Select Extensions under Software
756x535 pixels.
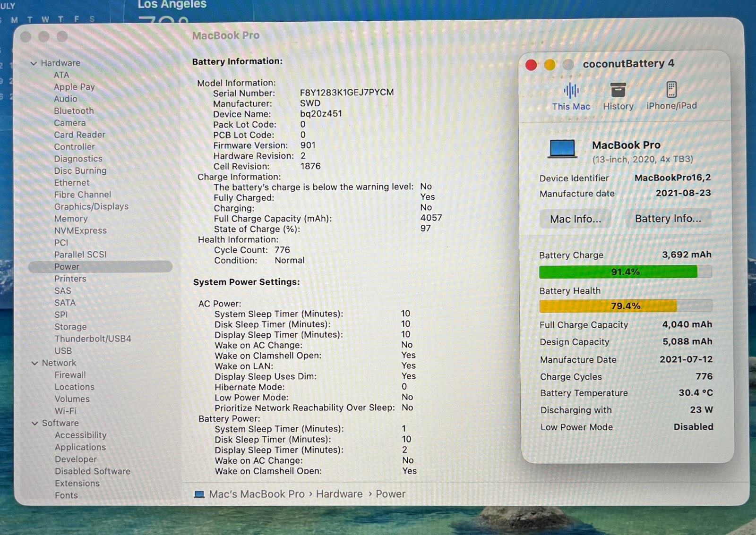click(x=77, y=484)
